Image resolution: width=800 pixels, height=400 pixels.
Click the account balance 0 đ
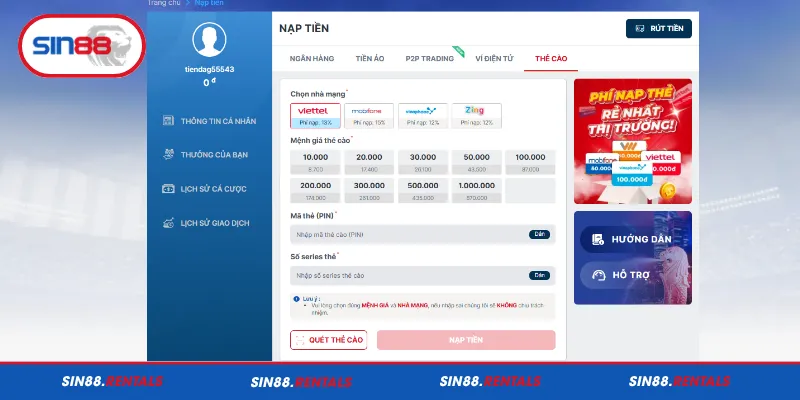point(209,83)
